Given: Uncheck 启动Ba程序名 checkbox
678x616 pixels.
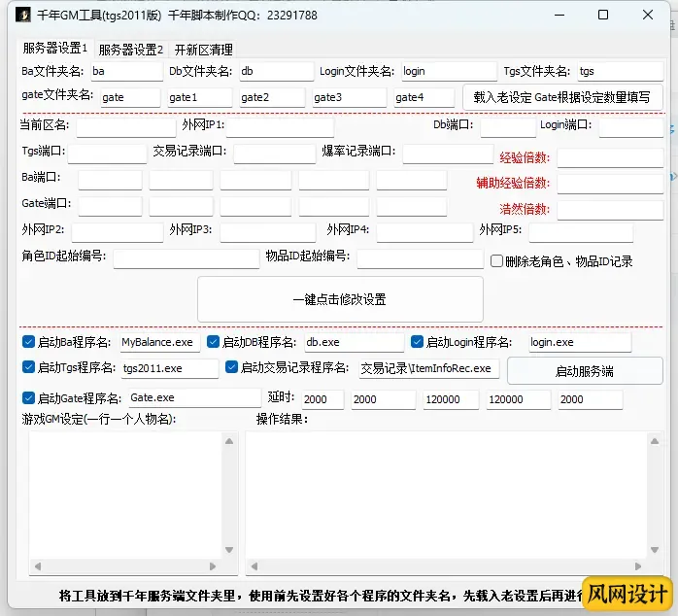Looking at the screenshot, I should pyautogui.click(x=28, y=342).
